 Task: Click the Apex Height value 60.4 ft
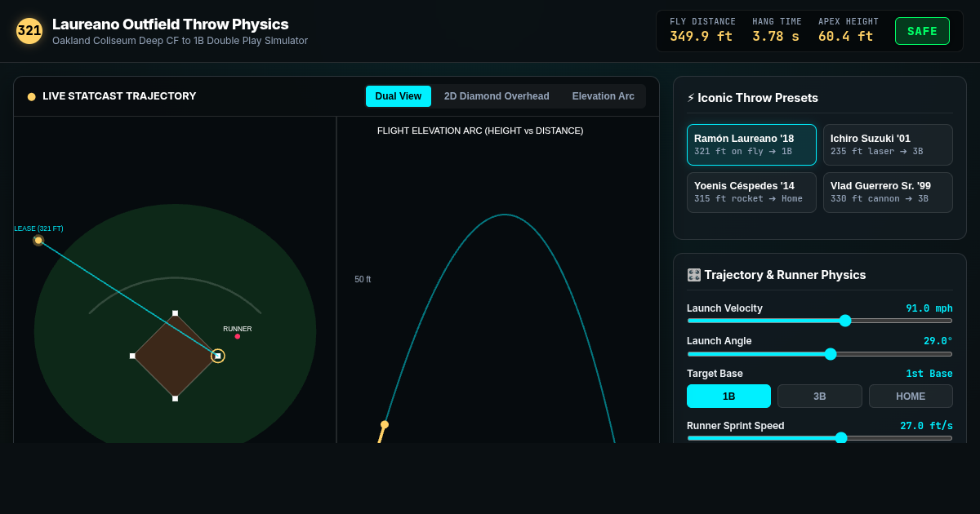(x=845, y=37)
